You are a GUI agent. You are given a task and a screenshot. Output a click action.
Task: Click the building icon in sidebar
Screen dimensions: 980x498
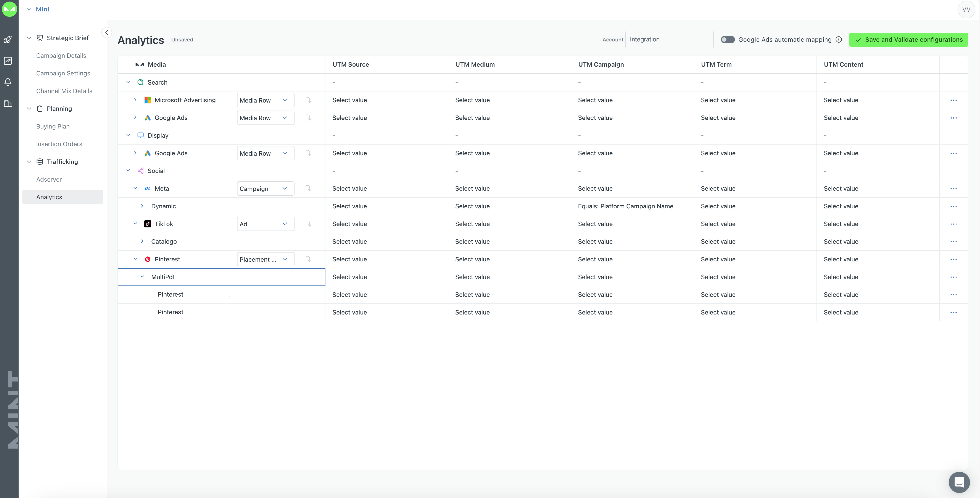tap(8, 103)
